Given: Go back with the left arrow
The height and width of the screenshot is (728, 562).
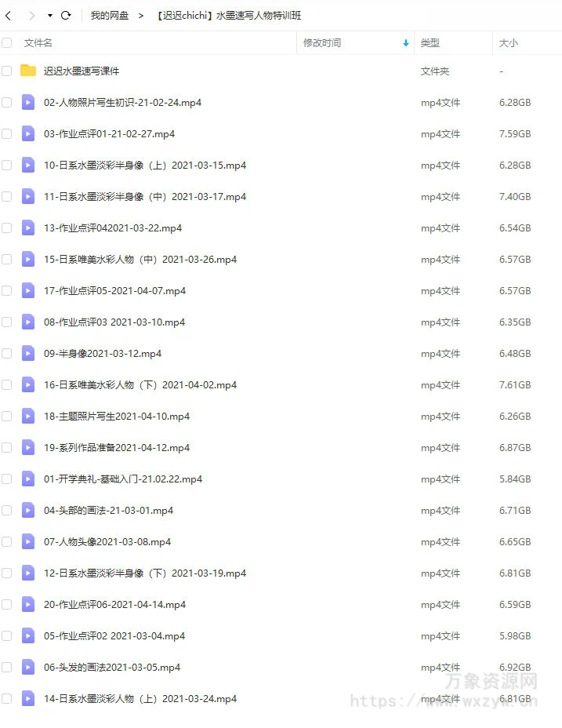Looking at the screenshot, I should click(x=9, y=16).
